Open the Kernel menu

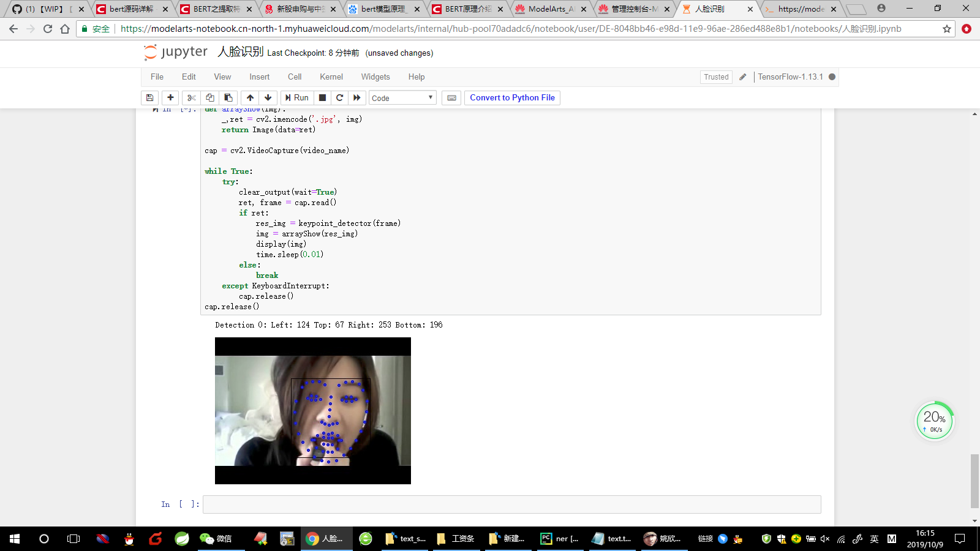pos(331,77)
